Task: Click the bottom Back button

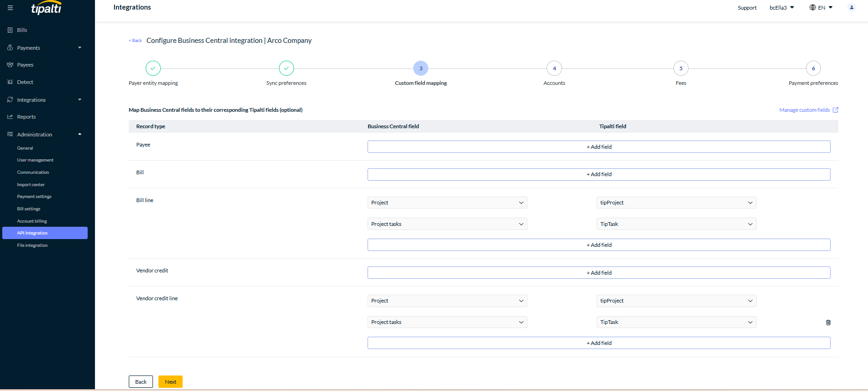Action: point(141,382)
